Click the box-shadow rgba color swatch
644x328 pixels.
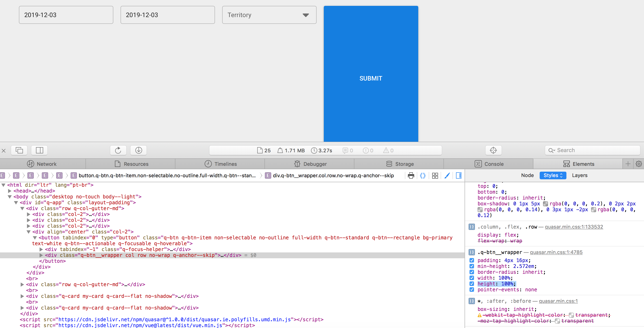point(546,203)
